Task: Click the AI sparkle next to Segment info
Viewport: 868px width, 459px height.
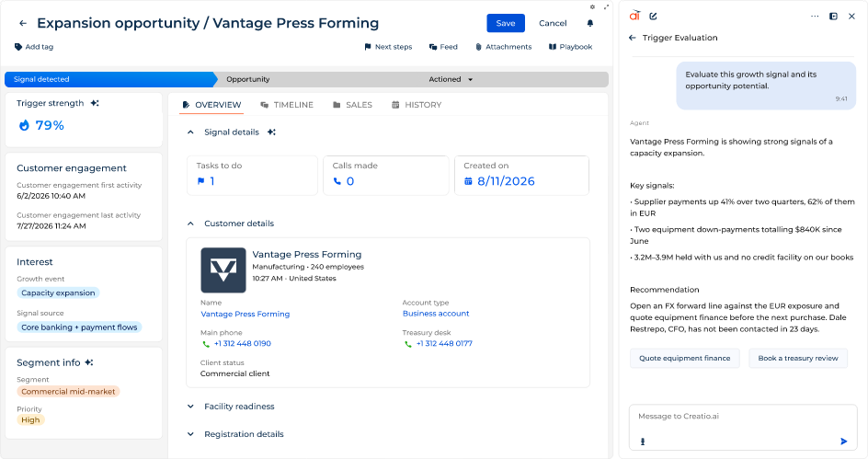Action: click(x=89, y=362)
